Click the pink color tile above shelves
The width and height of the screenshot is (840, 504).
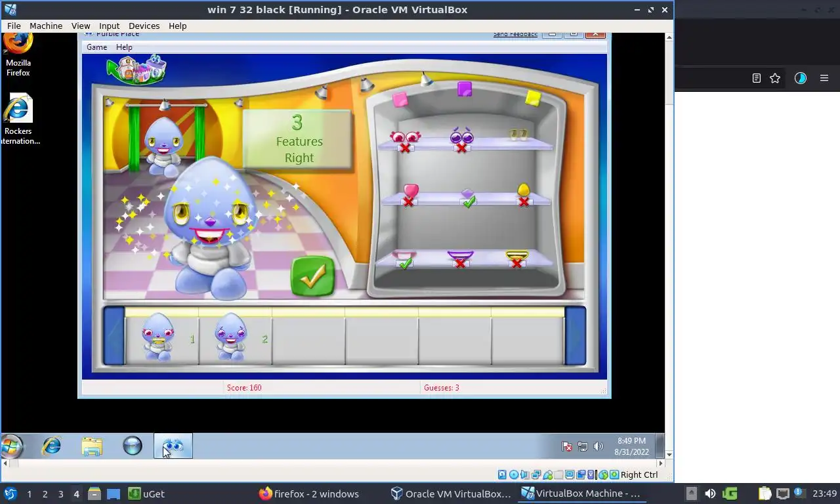[400, 99]
